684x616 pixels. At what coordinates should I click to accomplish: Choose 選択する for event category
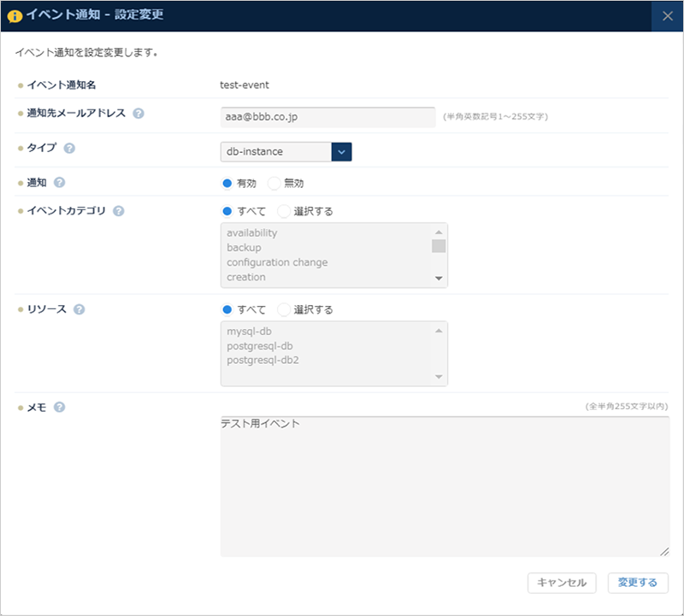coord(284,211)
